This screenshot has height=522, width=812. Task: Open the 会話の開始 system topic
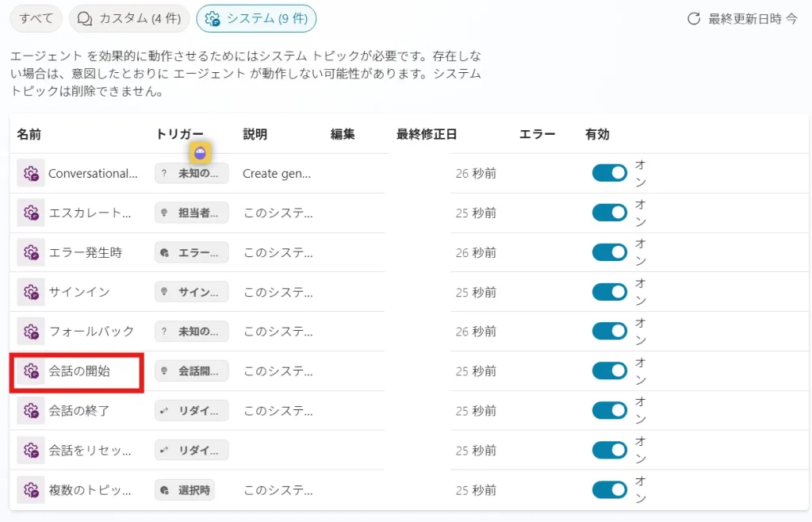[x=79, y=371]
